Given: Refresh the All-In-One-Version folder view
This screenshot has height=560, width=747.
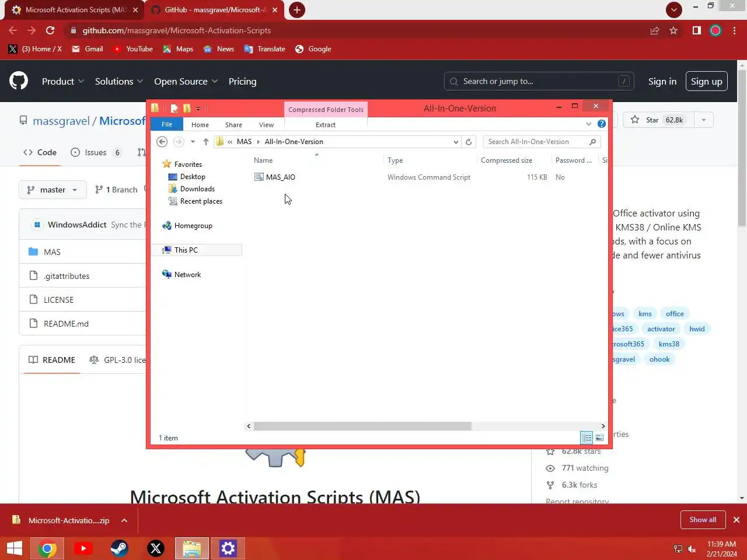Looking at the screenshot, I should [468, 142].
